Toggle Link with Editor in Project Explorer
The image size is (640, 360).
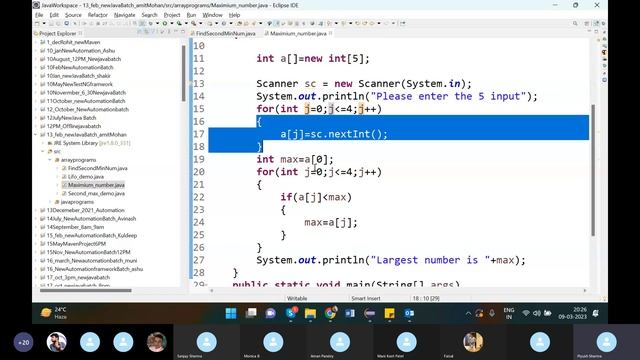147,32
